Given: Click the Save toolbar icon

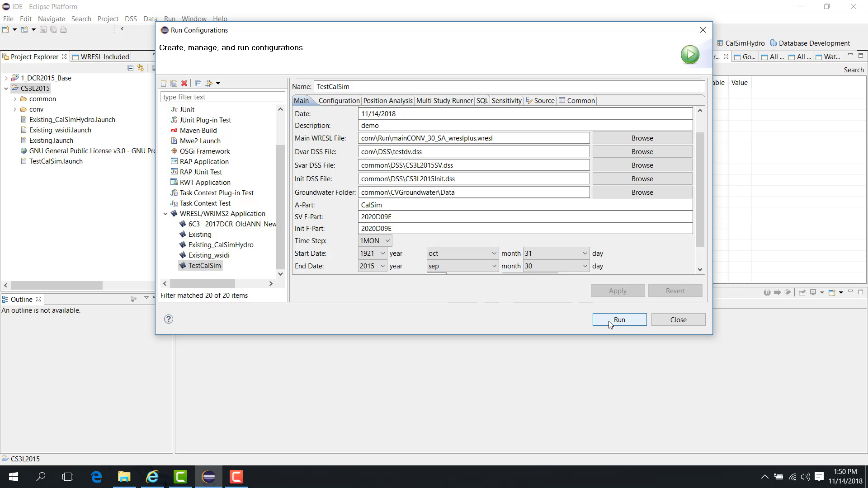Looking at the screenshot, I should pos(43,30).
